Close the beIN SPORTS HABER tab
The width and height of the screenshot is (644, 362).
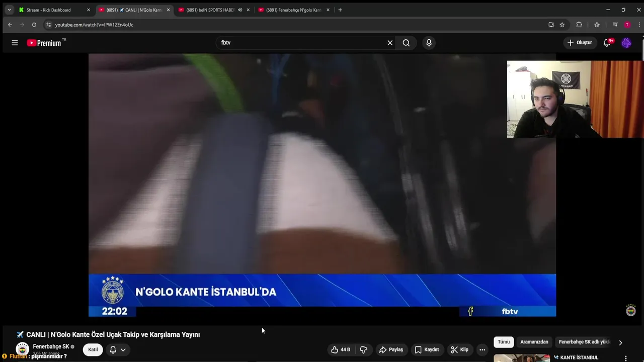click(x=248, y=10)
